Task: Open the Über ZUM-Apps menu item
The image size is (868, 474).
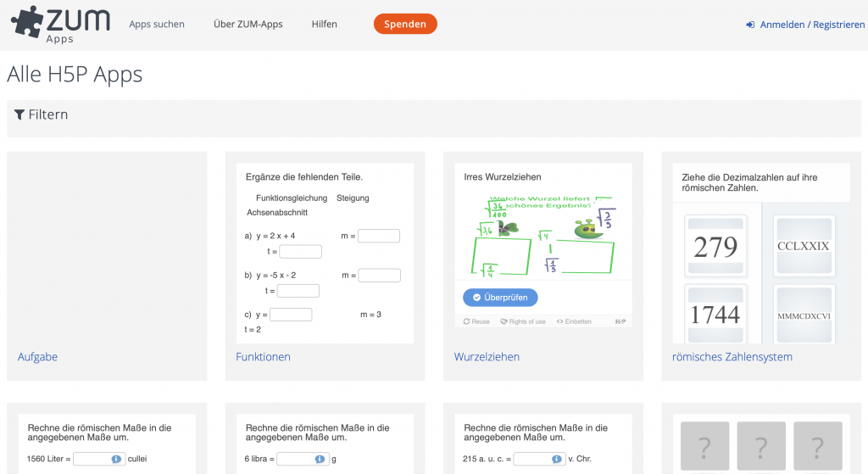Action: point(248,25)
